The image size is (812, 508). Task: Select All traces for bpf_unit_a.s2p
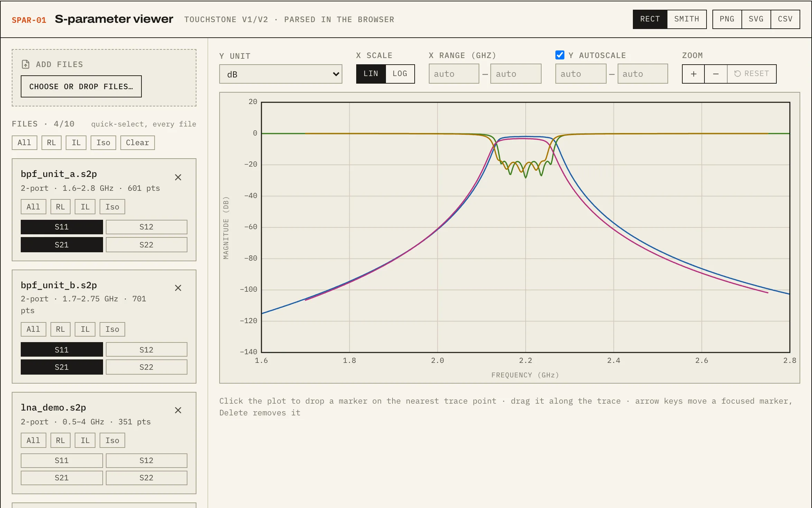coord(34,207)
